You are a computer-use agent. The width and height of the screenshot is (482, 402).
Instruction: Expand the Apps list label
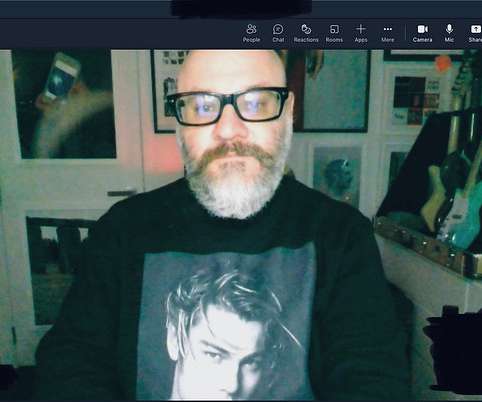pos(361,40)
